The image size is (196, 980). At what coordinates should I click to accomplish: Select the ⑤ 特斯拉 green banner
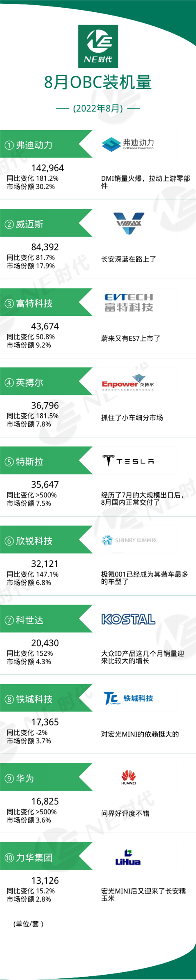(46, 461)
